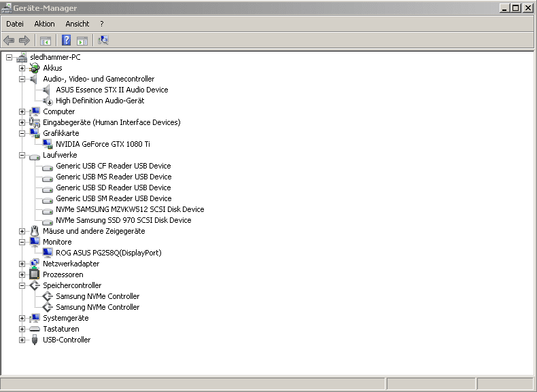Open the ? help menu

(102, 24)
